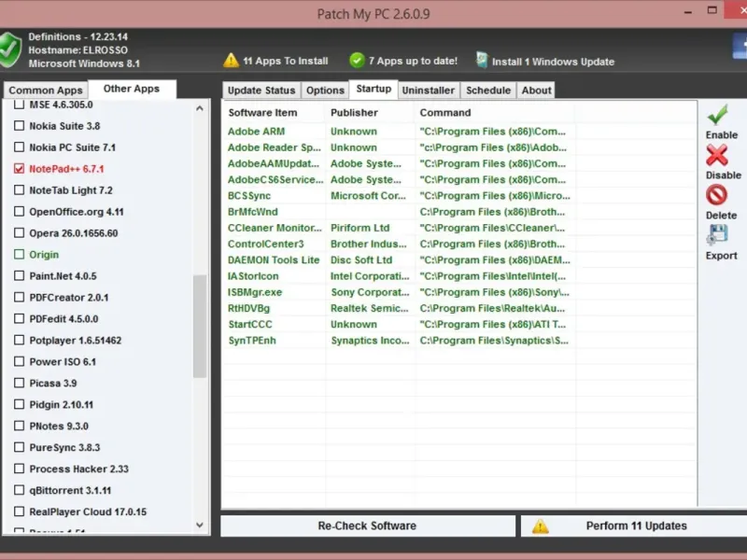
Task: Go to the Uninstaller tab
Action: pos(429,90)
